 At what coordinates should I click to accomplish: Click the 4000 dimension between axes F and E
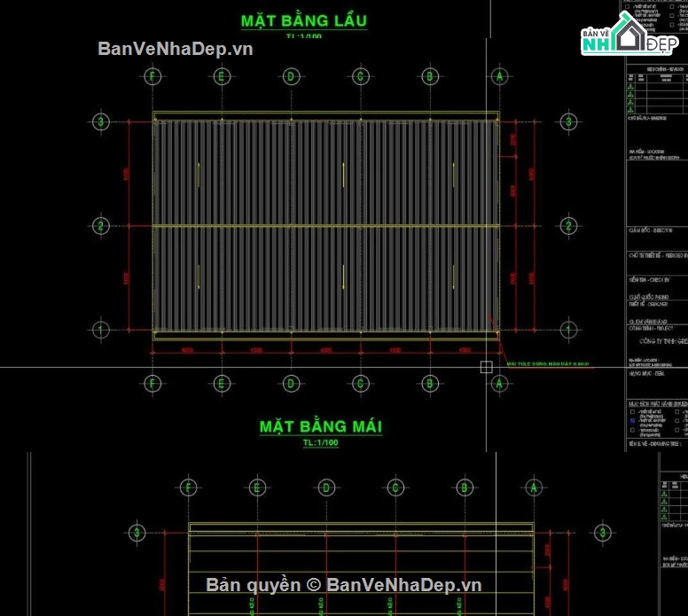187,350
